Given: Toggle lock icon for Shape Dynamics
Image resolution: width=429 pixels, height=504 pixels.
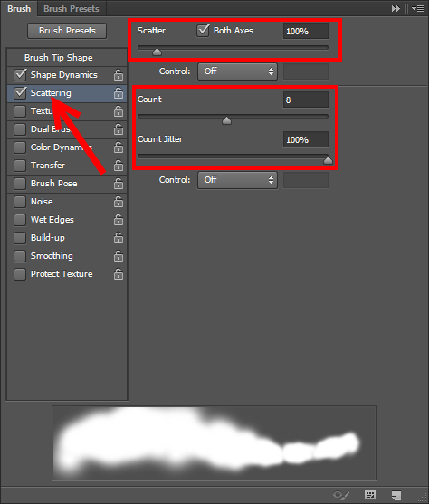Looking at the screenshot, I should point(119,75).
